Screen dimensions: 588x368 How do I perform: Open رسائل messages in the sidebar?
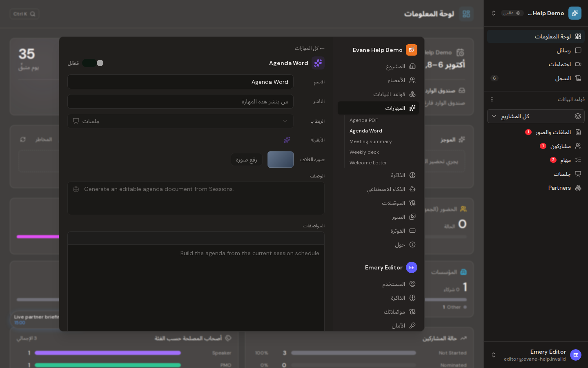536,50
